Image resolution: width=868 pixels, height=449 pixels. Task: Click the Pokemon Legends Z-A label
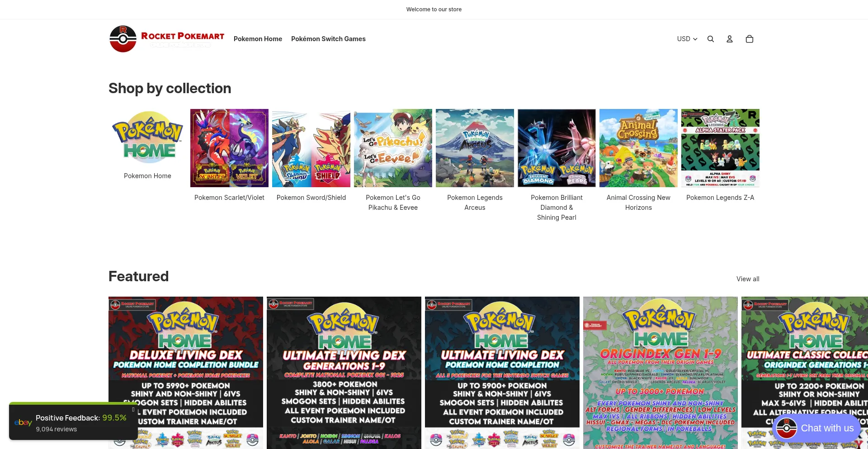pyautogui.click(x=720, y=198)
